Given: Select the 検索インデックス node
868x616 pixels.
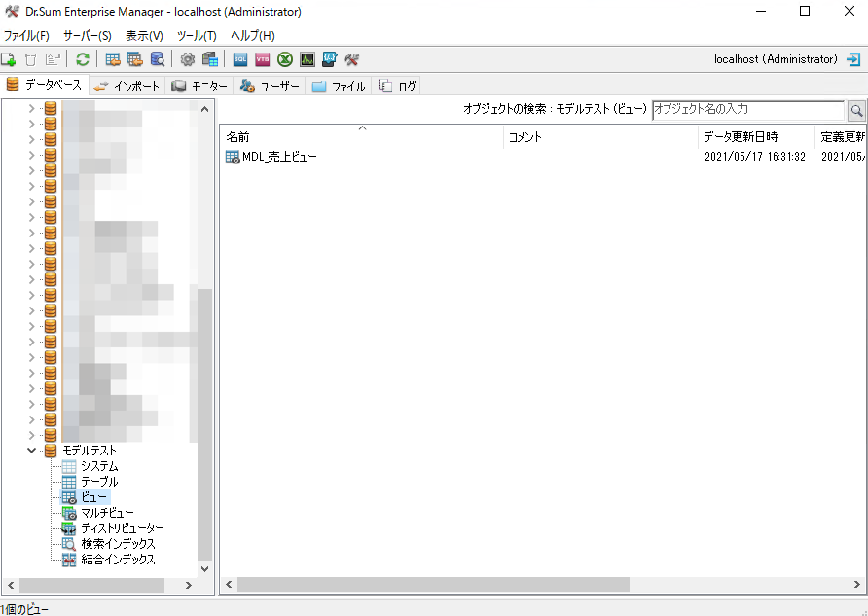Looking at the screenshot, I should coord(118,543).
